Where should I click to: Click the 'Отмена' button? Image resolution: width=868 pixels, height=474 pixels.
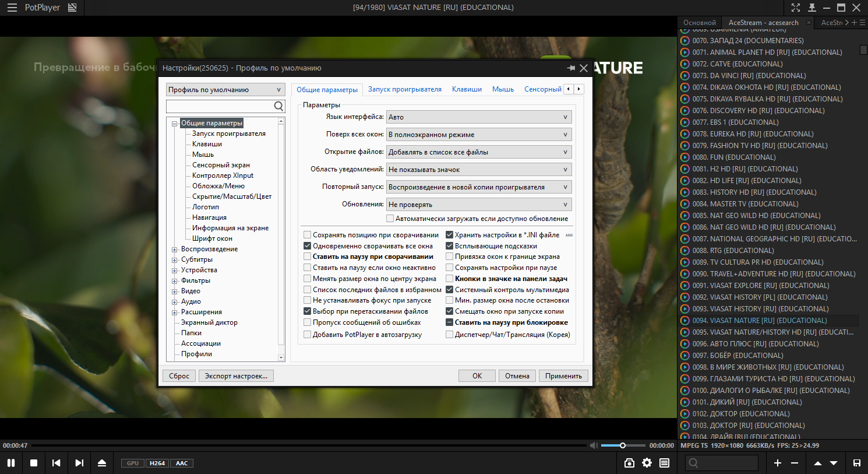pos(517,376)
